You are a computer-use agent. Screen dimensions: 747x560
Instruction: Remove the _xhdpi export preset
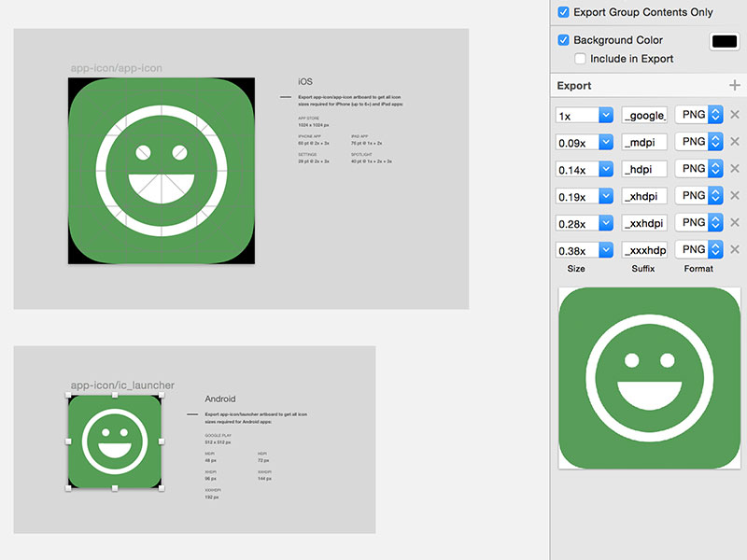736,196
